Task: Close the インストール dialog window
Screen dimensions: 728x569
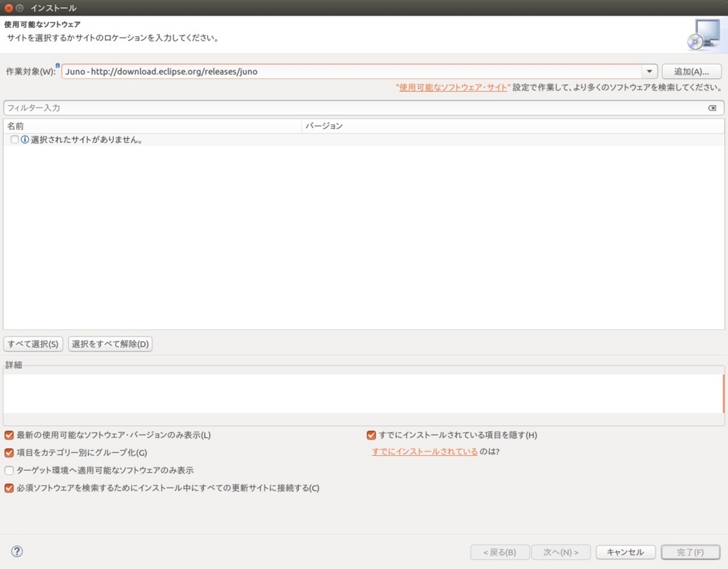Action: pyautogui.click(x=9, y=8)
